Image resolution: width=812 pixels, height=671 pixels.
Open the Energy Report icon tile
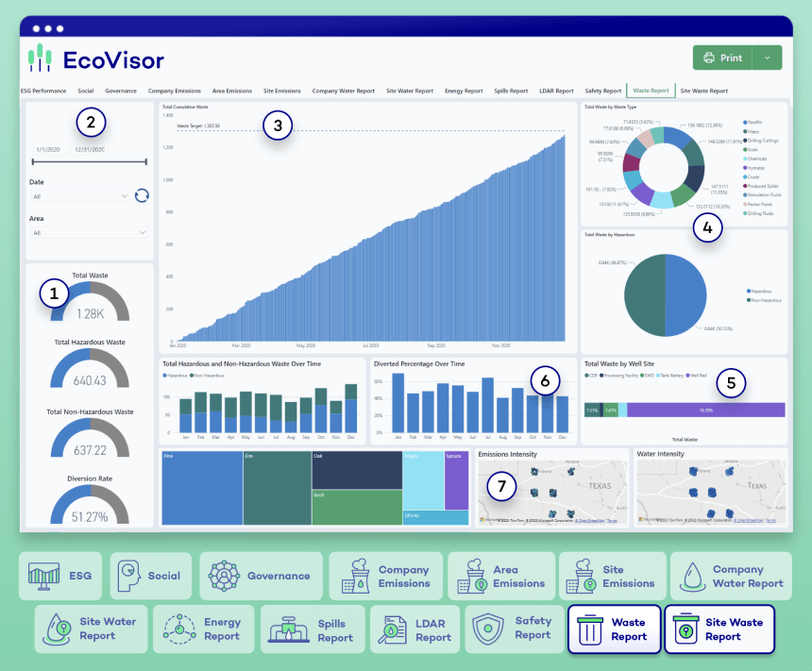click(202, 629)
